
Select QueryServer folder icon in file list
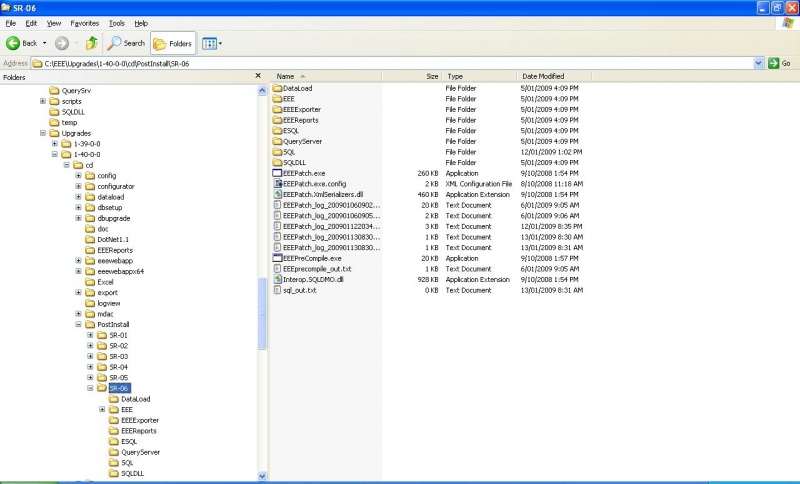pyautogui.click(x=278, y=141)
